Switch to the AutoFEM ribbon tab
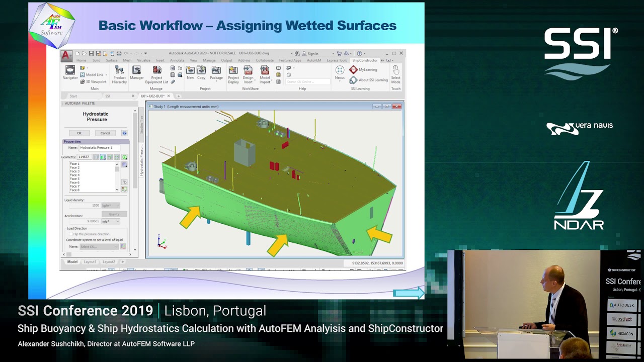The height and width of the screenshot is (362, 644). (x=314, y=60)
